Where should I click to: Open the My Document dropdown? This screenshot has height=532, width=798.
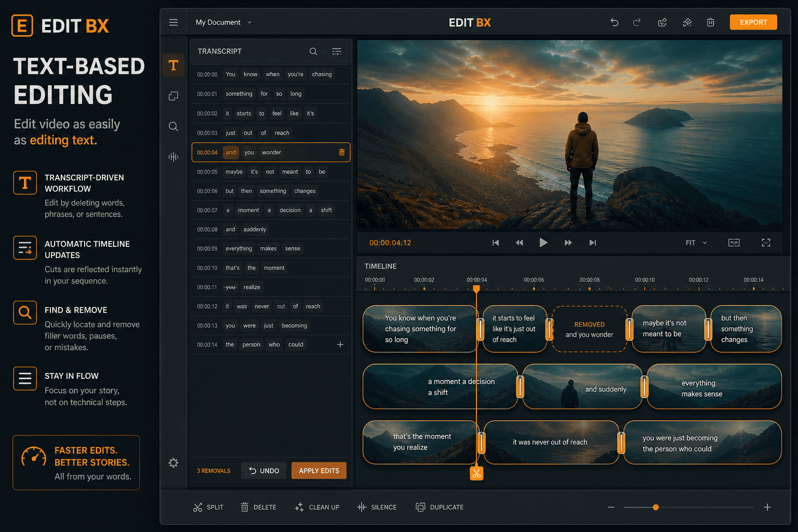(223, 22)
